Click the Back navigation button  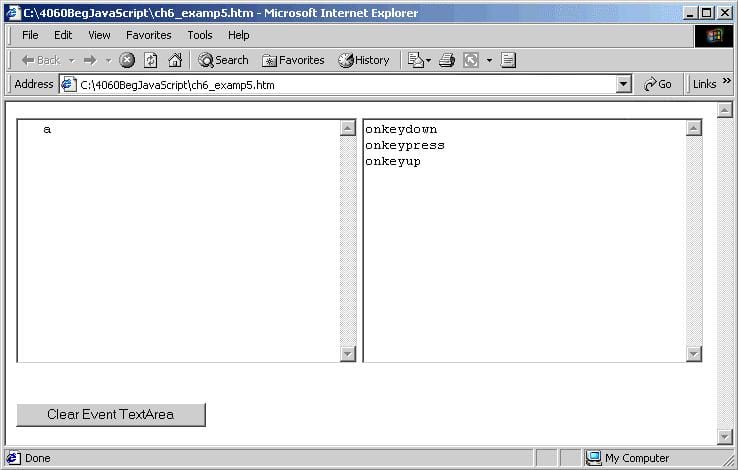40,60
